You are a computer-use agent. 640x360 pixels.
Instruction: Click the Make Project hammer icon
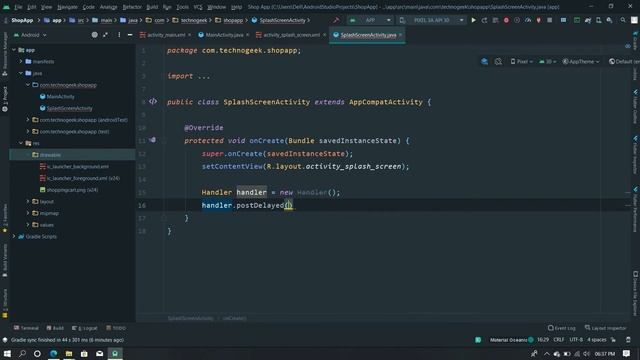coord(336,20)
